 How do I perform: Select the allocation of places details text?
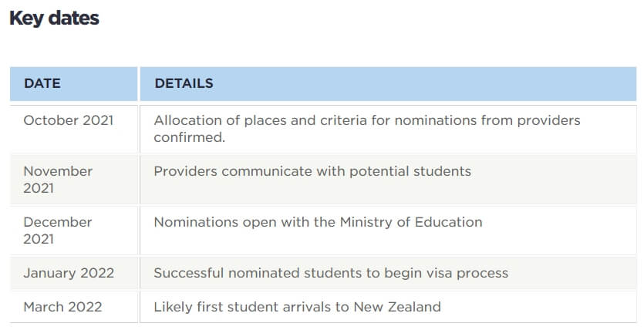pyautogui.click(x=367, y=129)
